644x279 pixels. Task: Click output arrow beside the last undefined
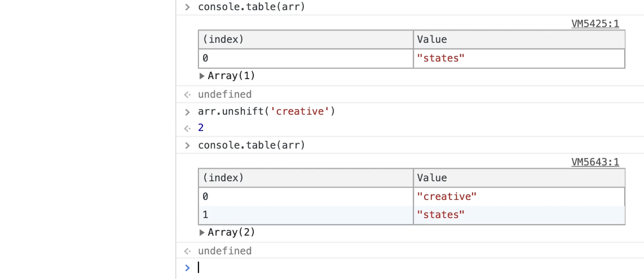187,251
